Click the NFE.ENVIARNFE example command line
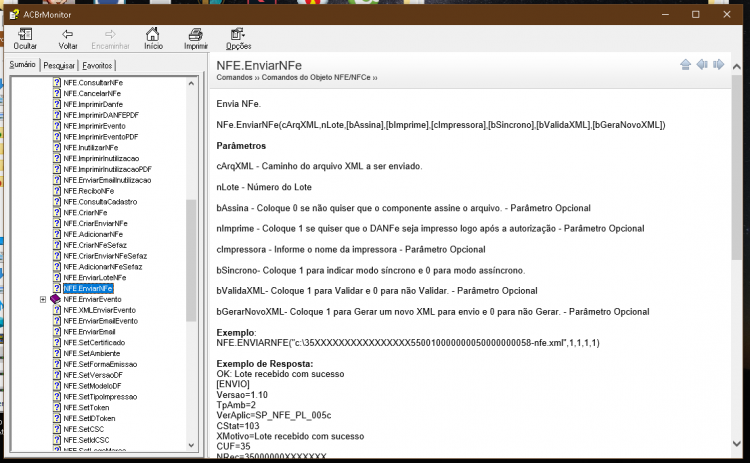 point(408,343)
